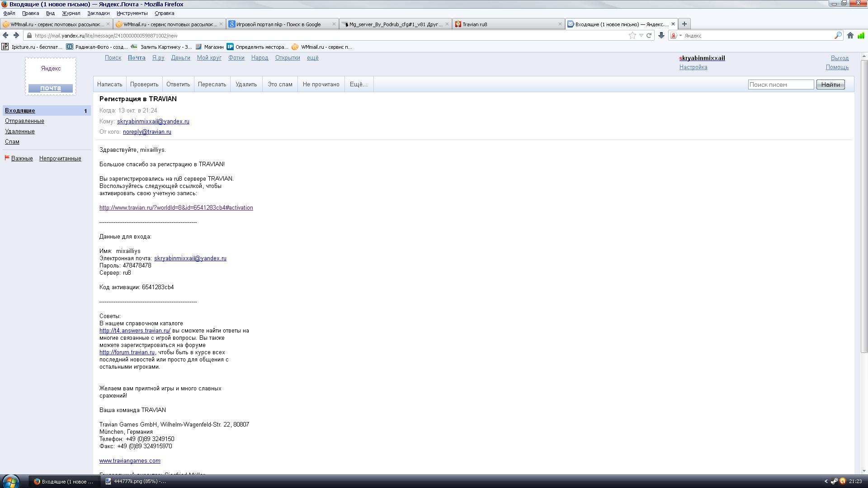This screenshot has height=488, width=868.
Task: Open the Настройка settings link
Action: click(x=693, y=67)
